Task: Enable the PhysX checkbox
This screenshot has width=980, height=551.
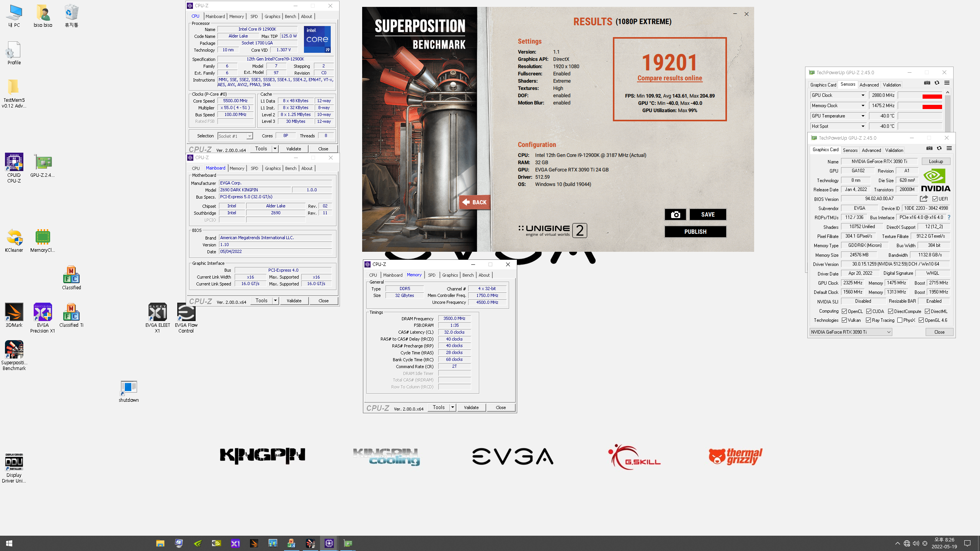Action: [x=900, y=320]
